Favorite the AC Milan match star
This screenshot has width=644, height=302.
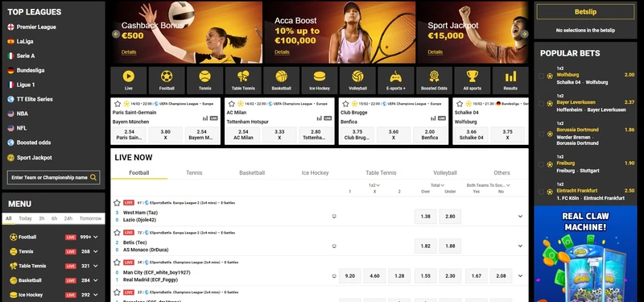tap(232, 104)
